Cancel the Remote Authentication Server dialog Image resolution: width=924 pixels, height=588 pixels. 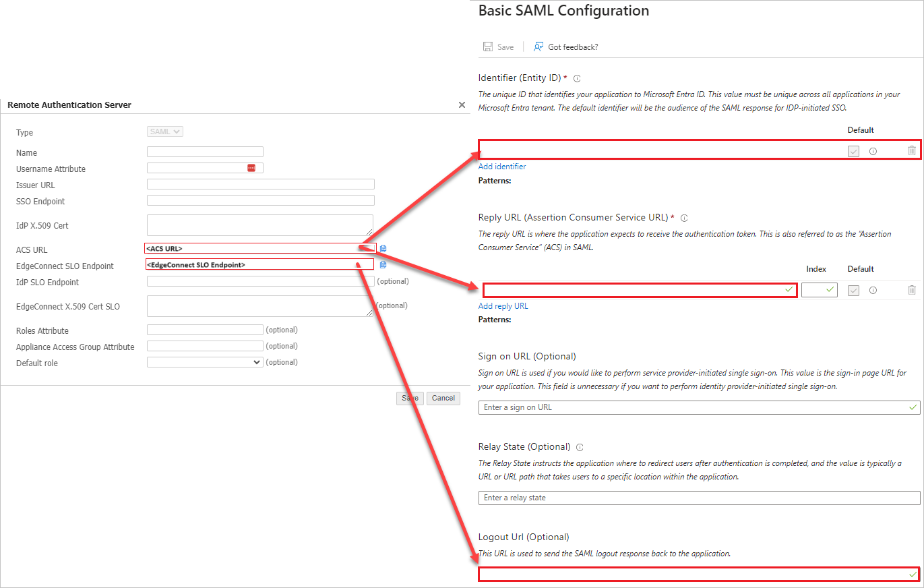tap(443, 398)
